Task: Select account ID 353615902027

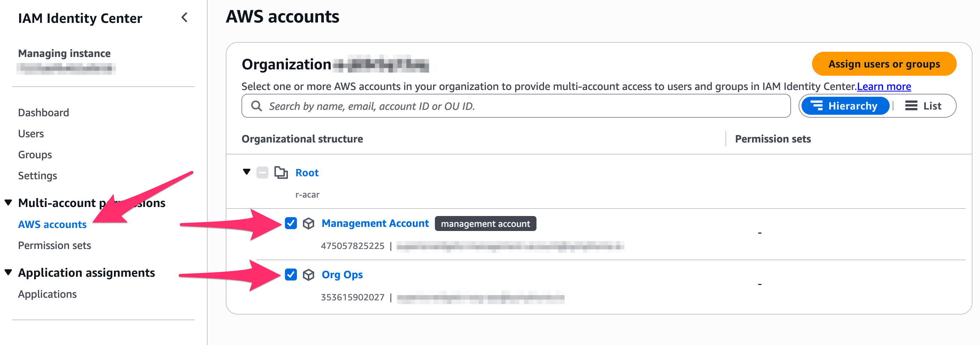Action: click(352, 297)
